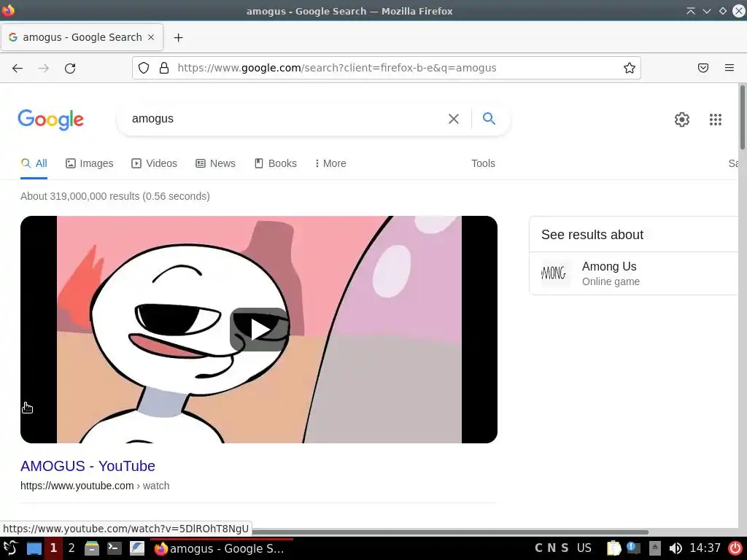Image resolution: width=747 pixels, height=560 pixels.
Task: Switch to workspace 1
Action: [53, 548]
